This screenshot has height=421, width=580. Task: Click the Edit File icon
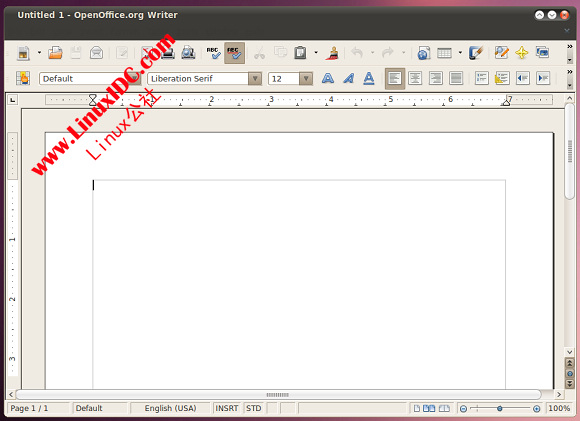coord(122,53)
